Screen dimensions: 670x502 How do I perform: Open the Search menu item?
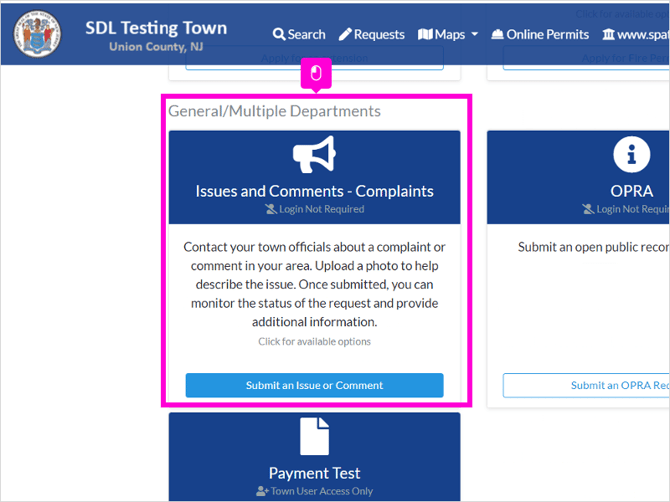click(x=299, y=35)
